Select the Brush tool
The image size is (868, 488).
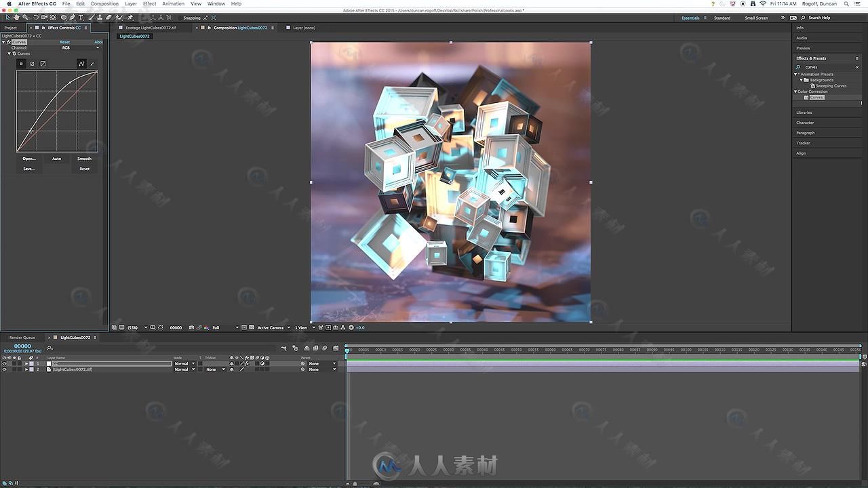click(x=92, y=17)
